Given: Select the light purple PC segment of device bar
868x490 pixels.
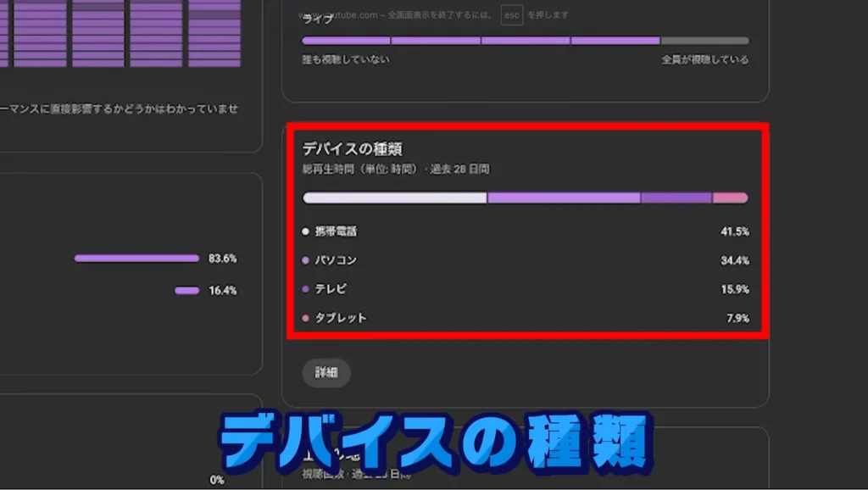Looking at the screenshot, I should point(564,198).
